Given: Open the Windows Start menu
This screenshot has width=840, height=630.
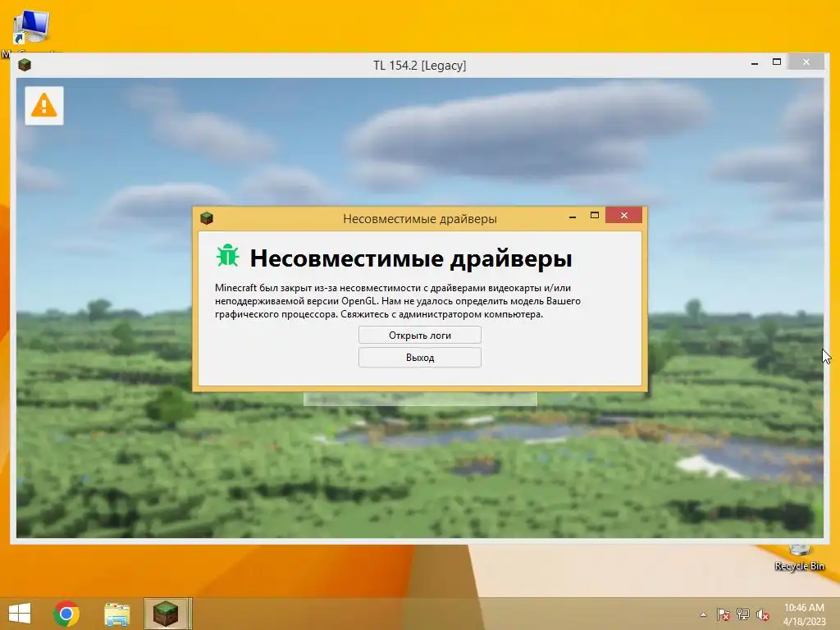Looking at the screenshot, I should tap(20, 614).
